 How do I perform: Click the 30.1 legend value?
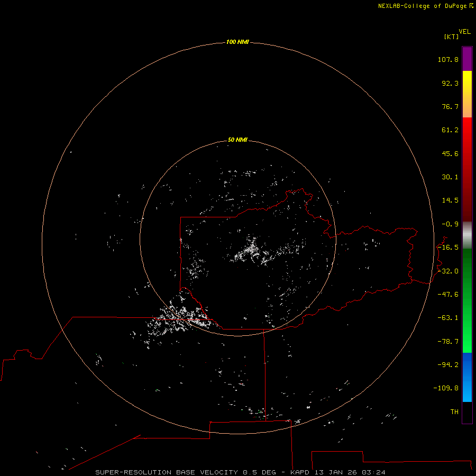tap(450, 177)
